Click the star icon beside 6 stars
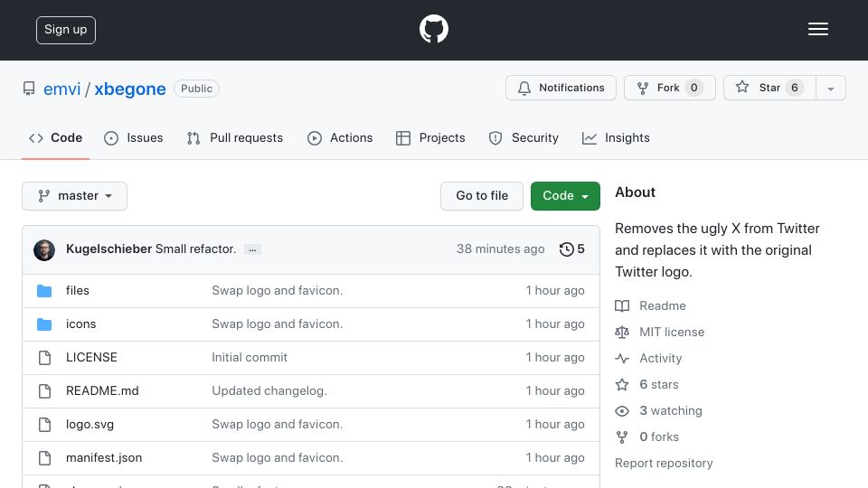 click(x=622, y=385)
